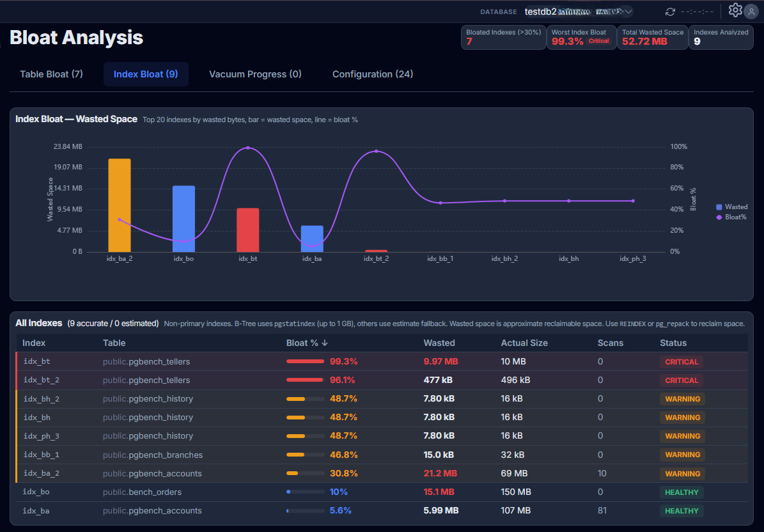Sort by the Scans column header
This screenshot has width=764, height=532.
(x=610, y=343)
